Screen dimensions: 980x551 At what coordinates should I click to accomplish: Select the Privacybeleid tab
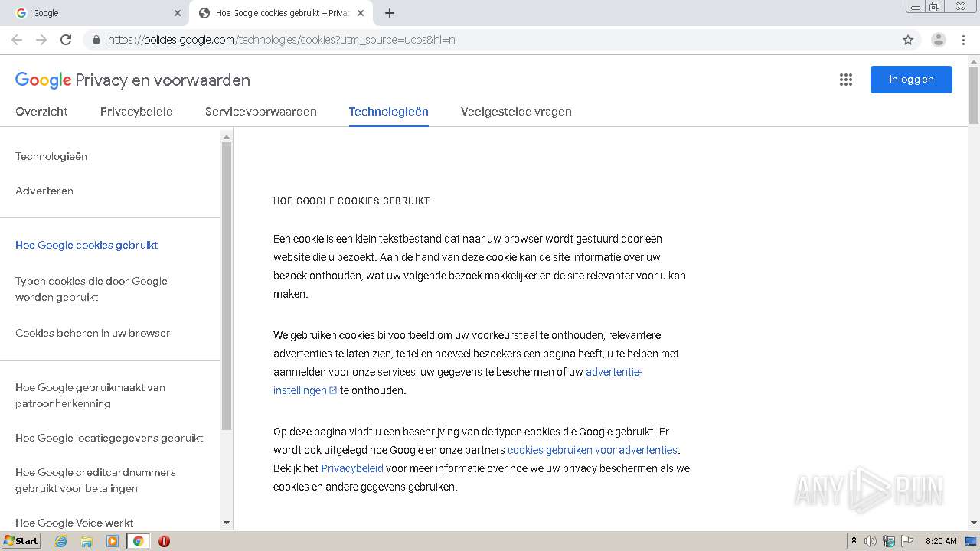pos(136,112)
